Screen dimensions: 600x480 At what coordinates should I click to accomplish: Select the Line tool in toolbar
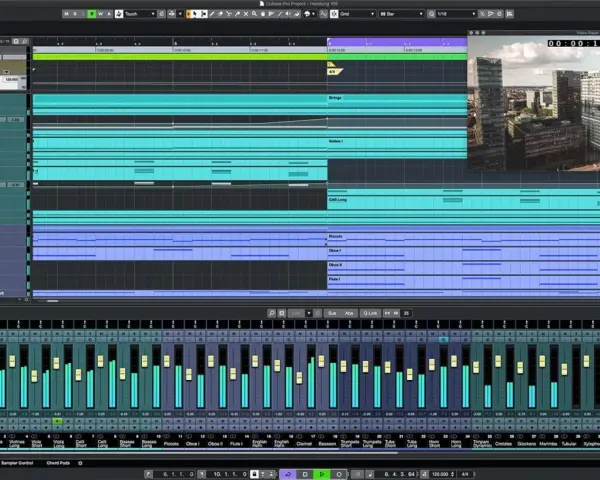280,14
